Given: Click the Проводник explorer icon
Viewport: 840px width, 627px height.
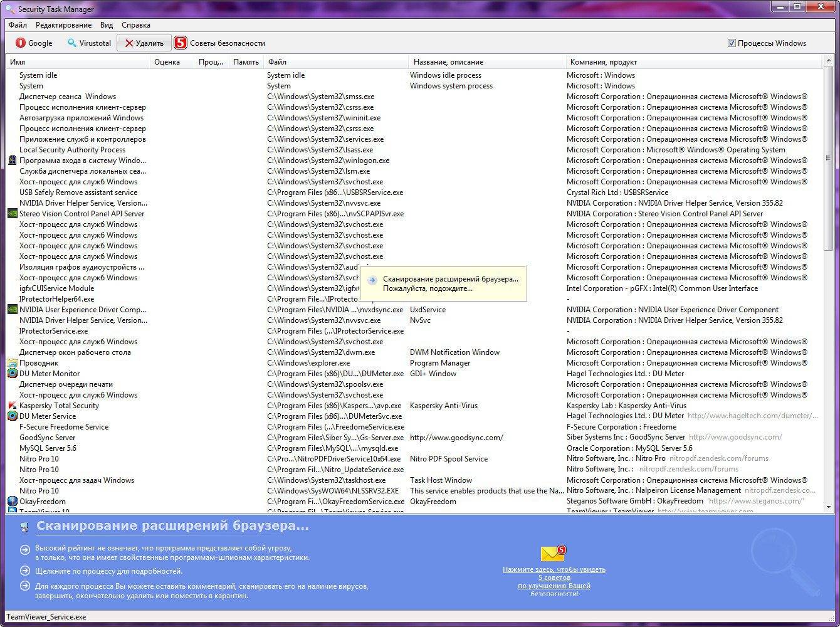Looking at the screenshot, I should pos(12,363).
